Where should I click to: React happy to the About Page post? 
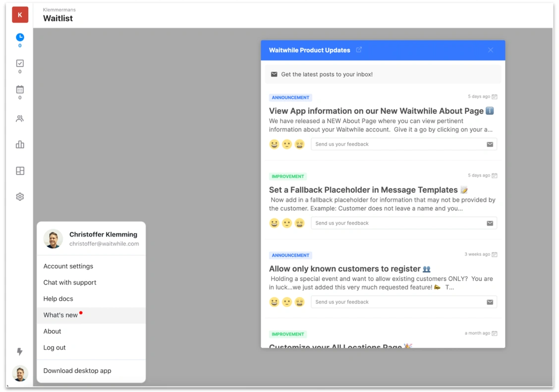coord(274,144)
